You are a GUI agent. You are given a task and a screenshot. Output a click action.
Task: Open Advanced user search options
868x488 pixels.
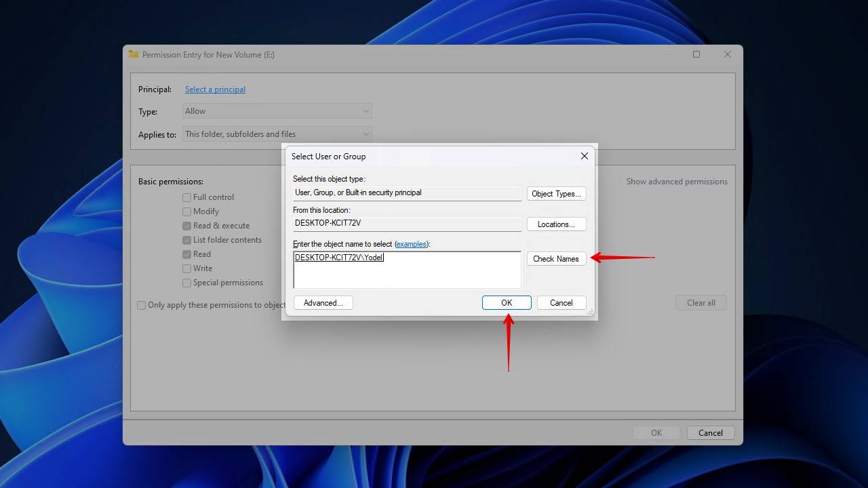tap(323, 303)
